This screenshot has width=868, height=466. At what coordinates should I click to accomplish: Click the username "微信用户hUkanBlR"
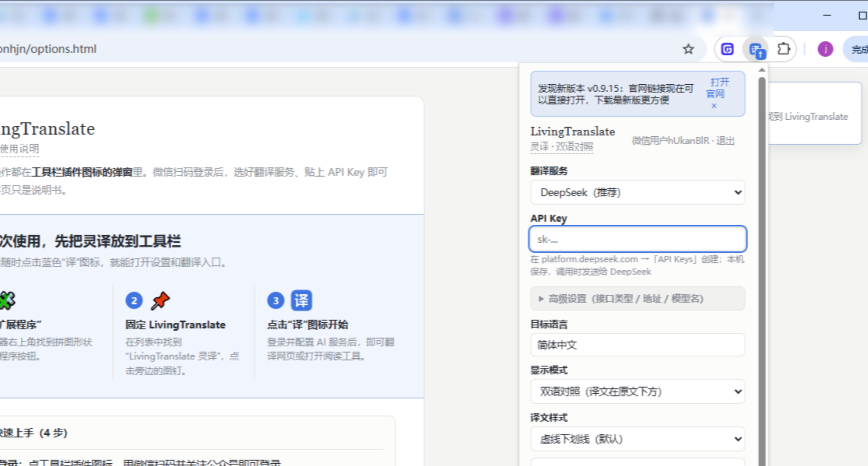[x=670, y=141]
